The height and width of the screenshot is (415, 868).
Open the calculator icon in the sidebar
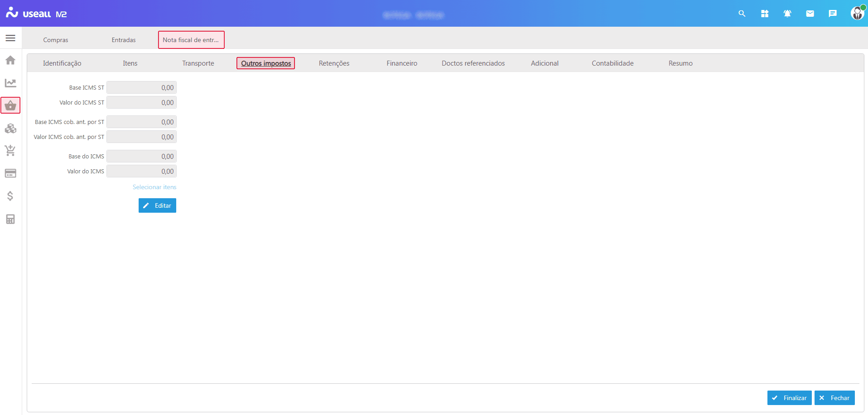pyautogui.click(x=10, y=219)
